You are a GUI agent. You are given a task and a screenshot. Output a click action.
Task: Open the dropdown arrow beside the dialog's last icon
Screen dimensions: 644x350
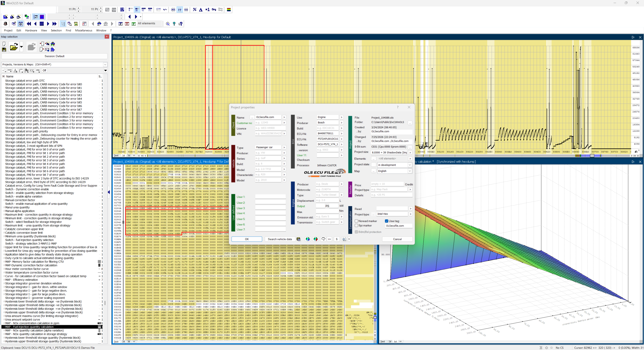[x=349, y=239]
